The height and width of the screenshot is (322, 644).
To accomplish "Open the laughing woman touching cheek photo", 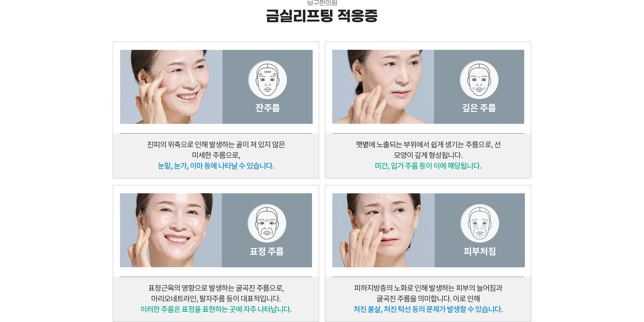I will (171, 230).
